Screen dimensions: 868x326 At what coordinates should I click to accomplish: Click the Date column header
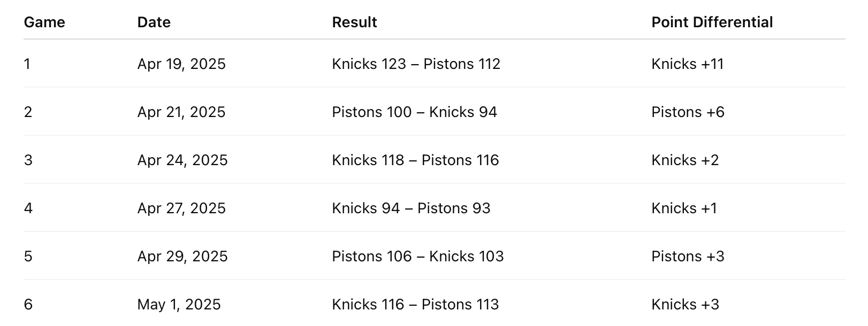[x=154, y=22]
